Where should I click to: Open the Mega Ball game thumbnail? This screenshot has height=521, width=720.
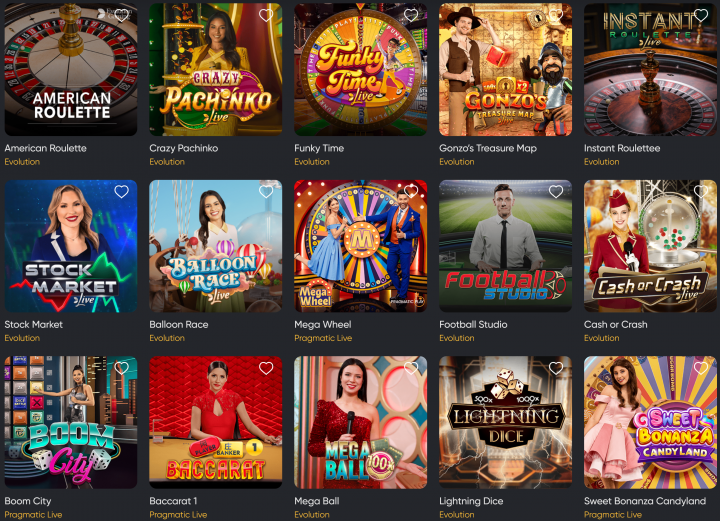360,422
